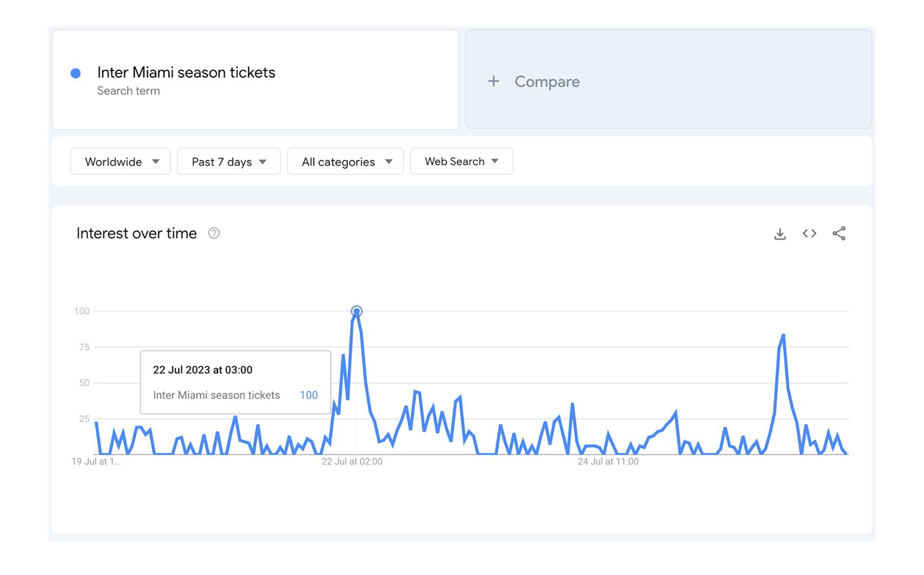Screen dimensions: 924x575
Task: Change the Web Search type dropdown
Action: point(461,162)
